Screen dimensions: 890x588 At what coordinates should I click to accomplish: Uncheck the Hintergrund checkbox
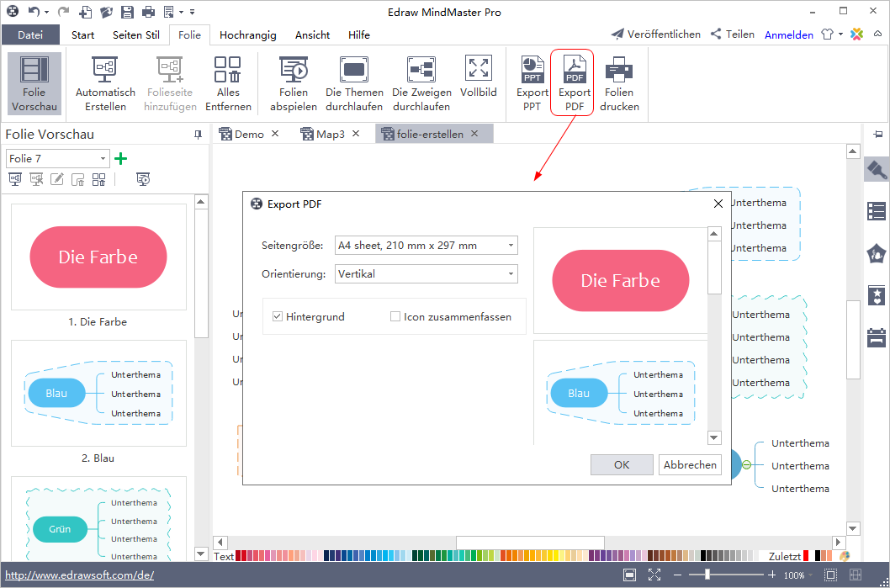[x=278, y=317]
